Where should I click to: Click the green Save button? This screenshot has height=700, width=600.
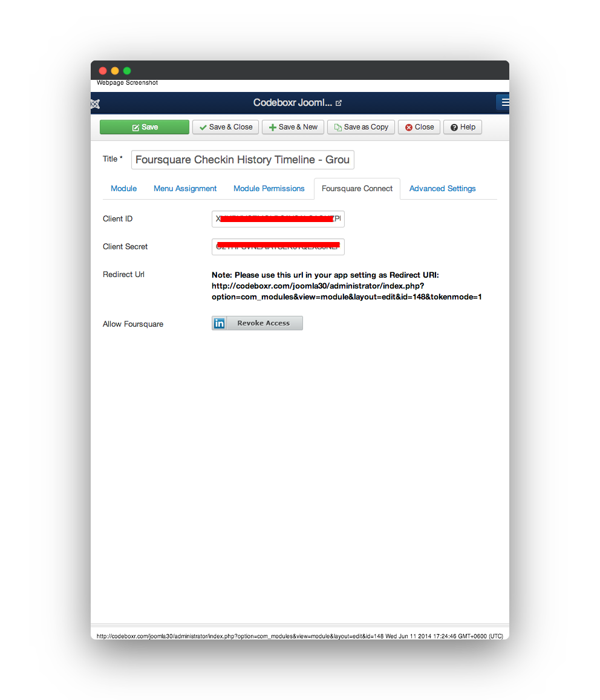point(145,127)
